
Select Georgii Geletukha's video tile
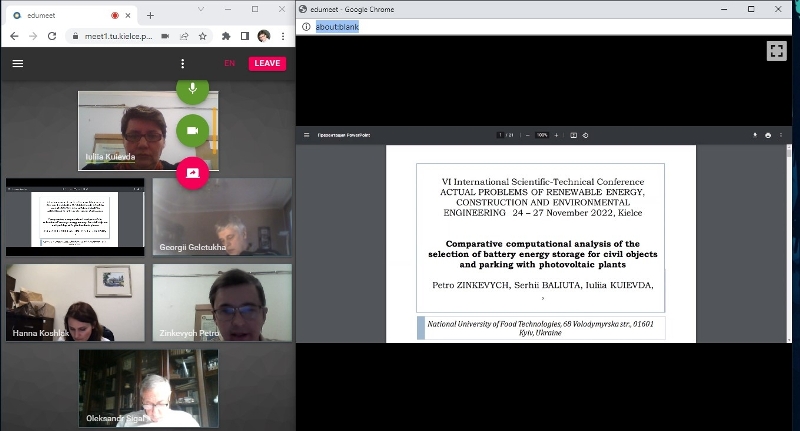[222, 217]
